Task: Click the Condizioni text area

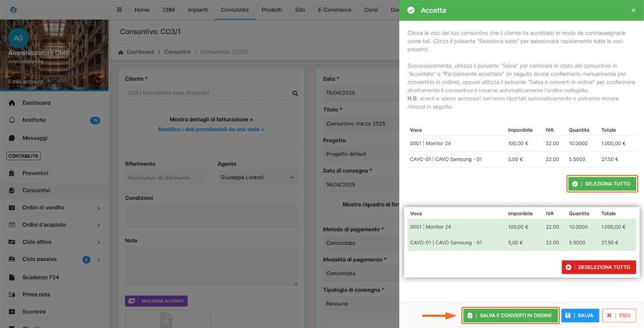Action: (x=211, y=215)
